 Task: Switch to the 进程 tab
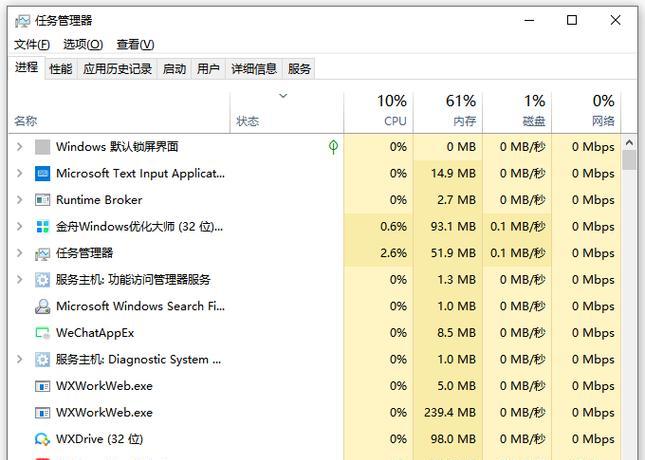(27, 67)
